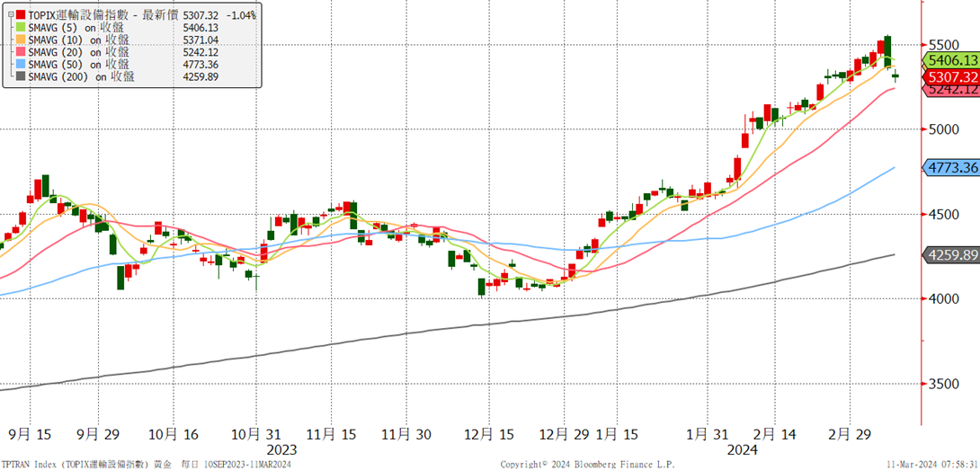Screen dimensions: 980x470
Task: Click the 11-Mar-2024 07:58:31 timestamp
Action: [934, 465]
